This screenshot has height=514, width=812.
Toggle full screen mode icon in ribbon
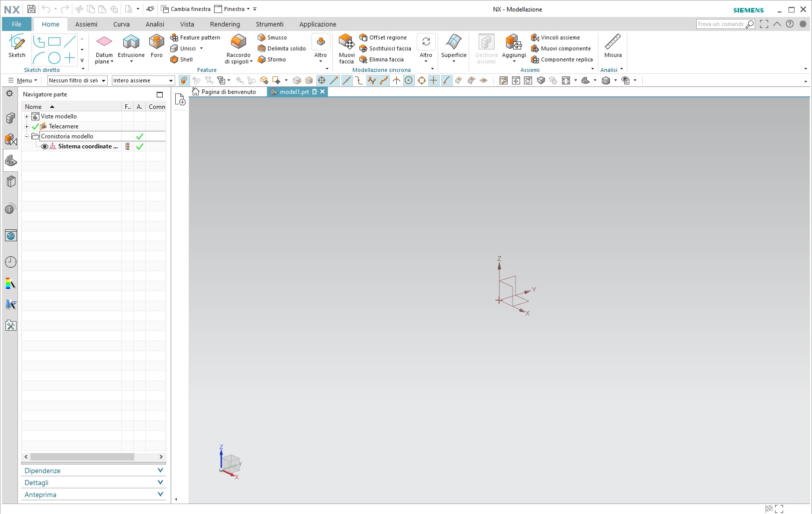pyautogui.click(x=764, y=24)
